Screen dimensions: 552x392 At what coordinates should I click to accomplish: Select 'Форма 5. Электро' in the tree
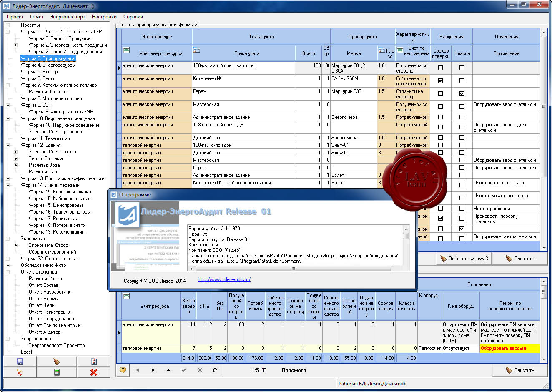(40, 72)
